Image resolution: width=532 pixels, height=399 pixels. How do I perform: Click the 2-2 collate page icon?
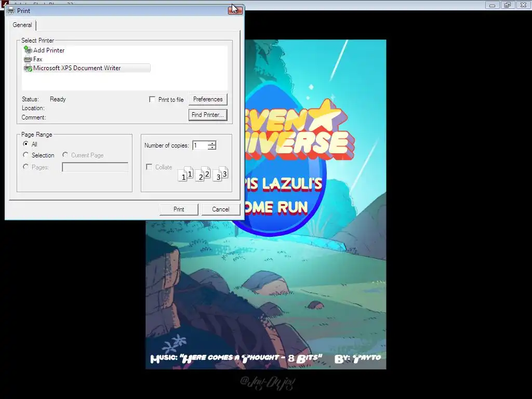tap(203, 174)
